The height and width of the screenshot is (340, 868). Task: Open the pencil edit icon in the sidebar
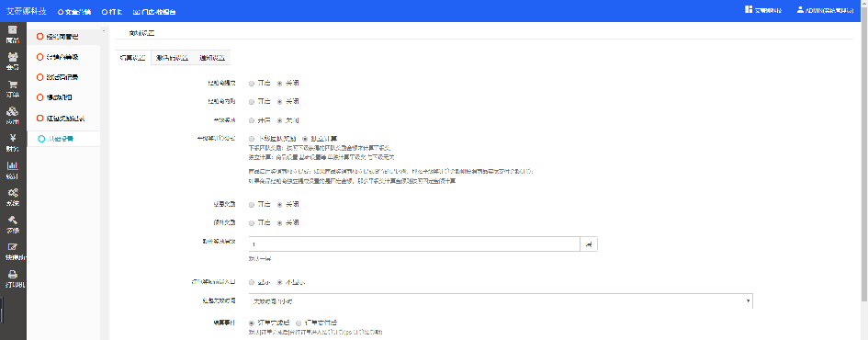[x=13, y=246]
